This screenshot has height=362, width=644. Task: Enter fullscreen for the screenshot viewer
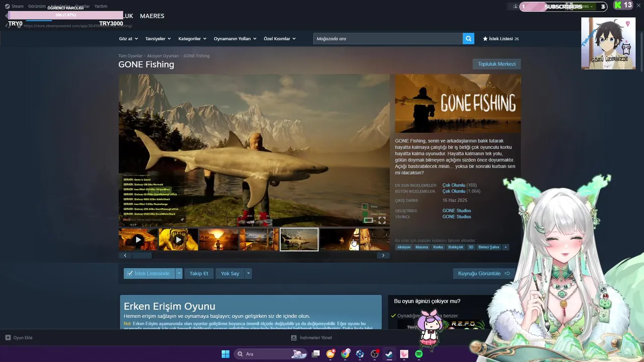pos(382,220)
